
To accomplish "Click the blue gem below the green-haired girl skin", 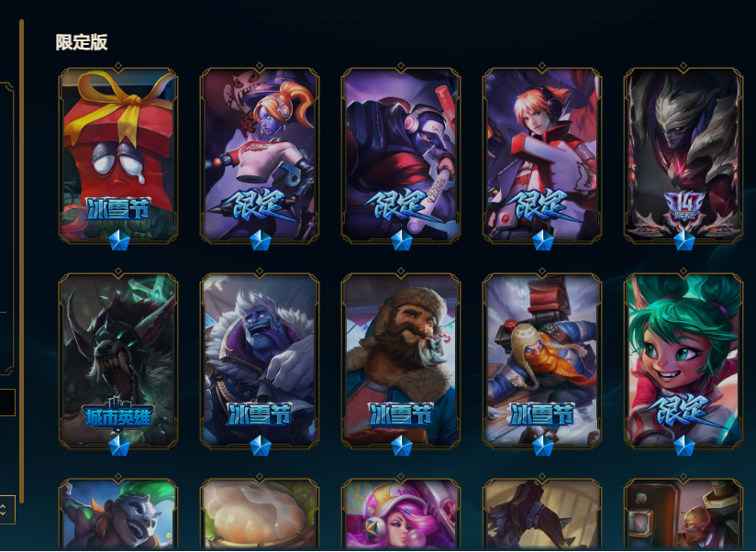I will (x=684, y=446).
